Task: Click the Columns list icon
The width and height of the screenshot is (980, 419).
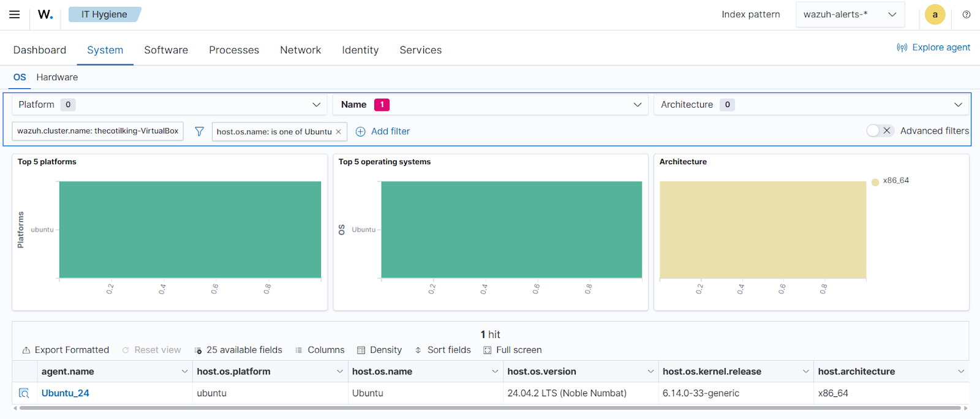Action: (x=299, y=350)
